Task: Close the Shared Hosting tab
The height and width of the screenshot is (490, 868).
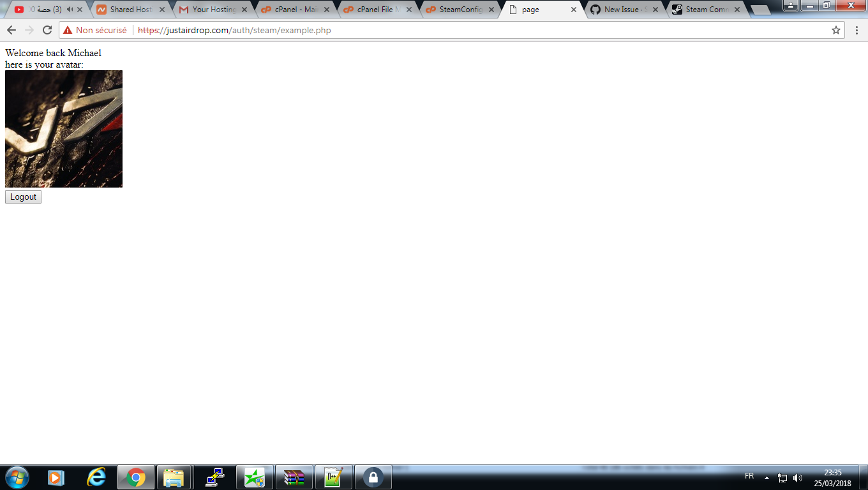Action: point(162,10)
